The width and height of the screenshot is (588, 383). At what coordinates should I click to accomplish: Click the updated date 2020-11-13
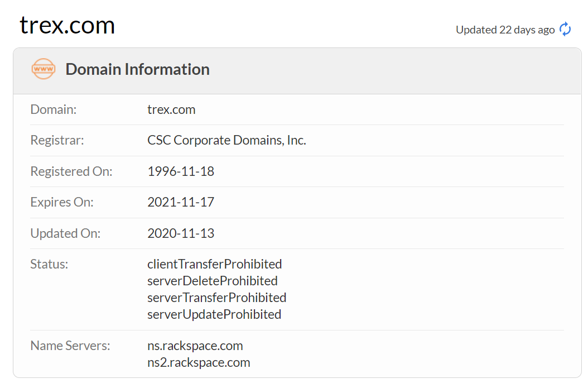click(x=181, y=233)
